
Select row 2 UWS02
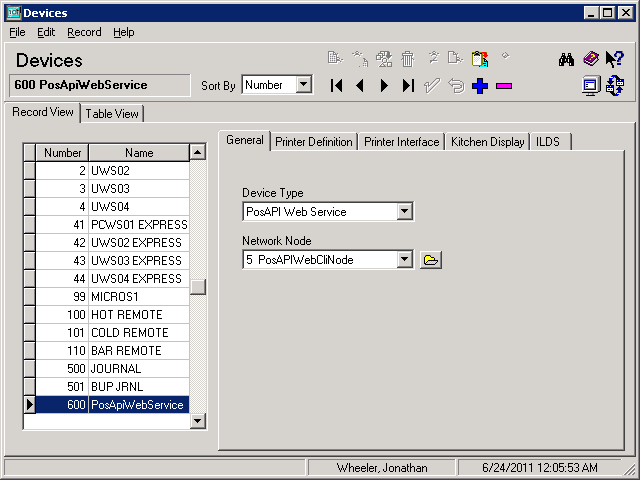[x=113, y=171]
